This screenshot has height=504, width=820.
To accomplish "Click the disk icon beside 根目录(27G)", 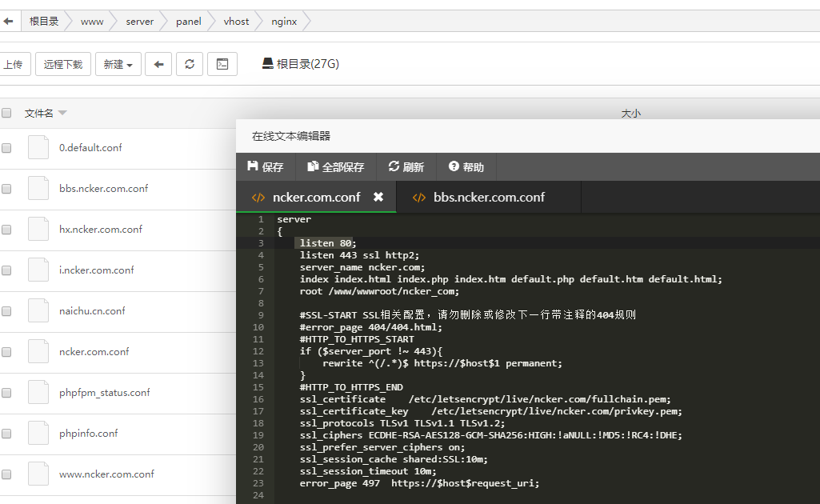I will 268,64.
